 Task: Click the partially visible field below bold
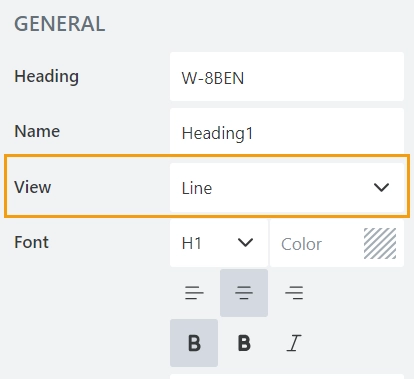[x=287, y=376]
